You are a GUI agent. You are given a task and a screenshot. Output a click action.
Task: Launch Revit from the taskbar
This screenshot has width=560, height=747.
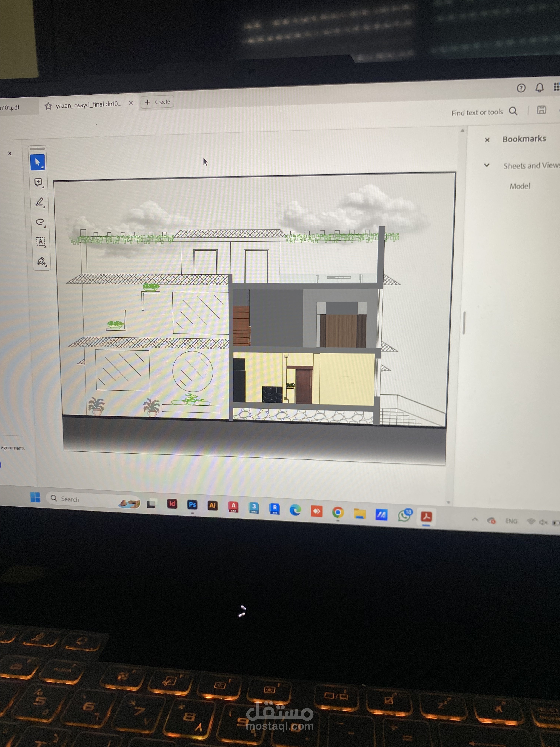274,509
